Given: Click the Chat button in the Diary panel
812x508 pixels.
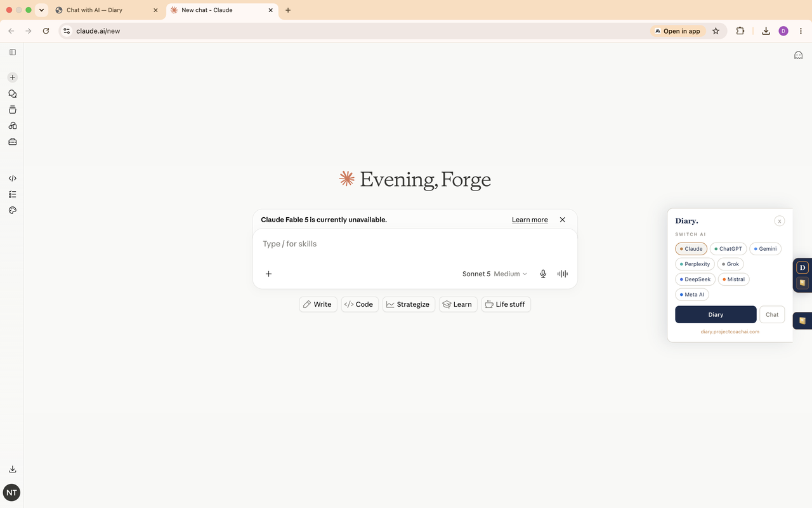Looking at the screenshot, I should [772, 314].
